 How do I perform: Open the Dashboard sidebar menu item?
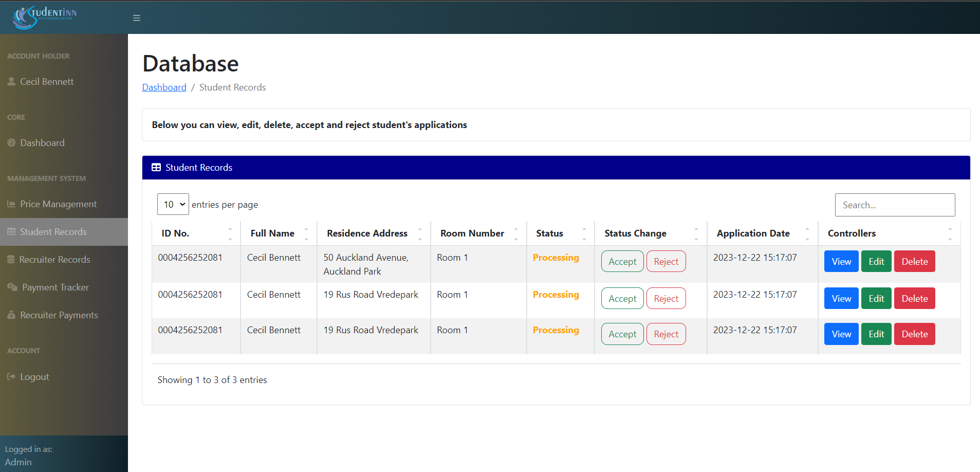pos(64,142)
